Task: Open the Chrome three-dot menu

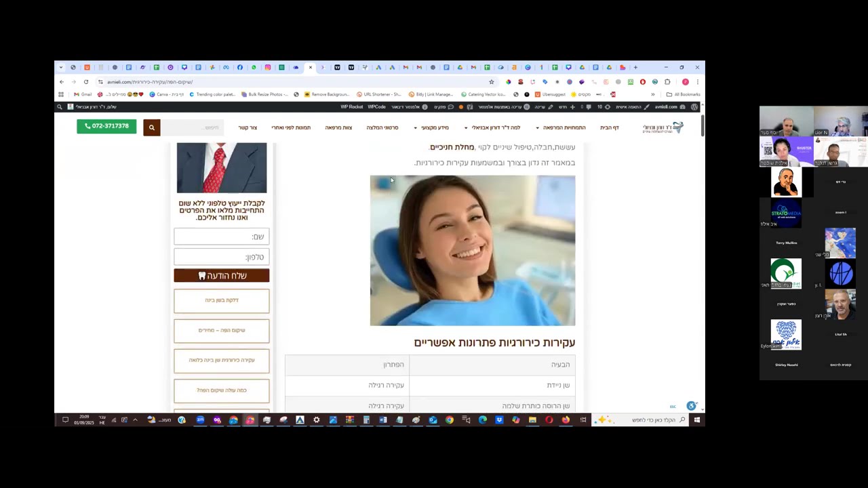Action: tap(697, 82)
